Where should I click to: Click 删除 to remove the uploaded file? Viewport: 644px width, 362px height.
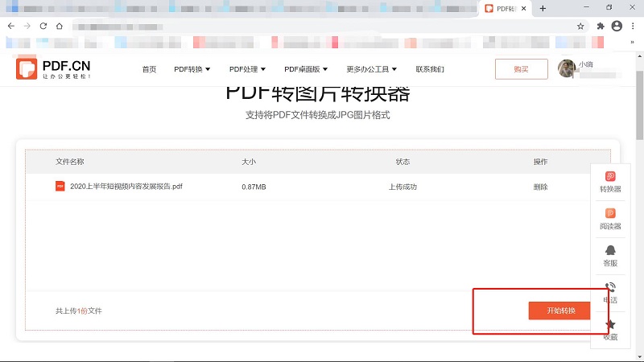tap(540, 187)
